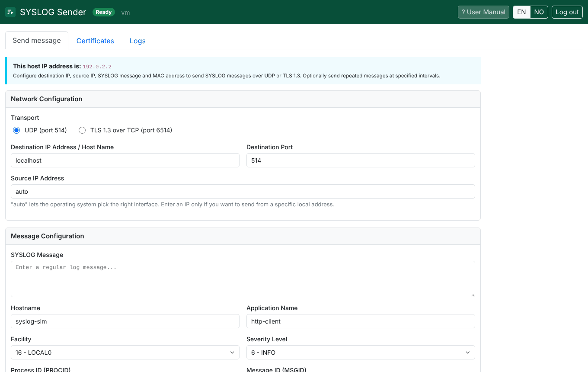Switch language to EN
Image resolution: width=588 pixels, height=372 pixels.
(521, 12)
